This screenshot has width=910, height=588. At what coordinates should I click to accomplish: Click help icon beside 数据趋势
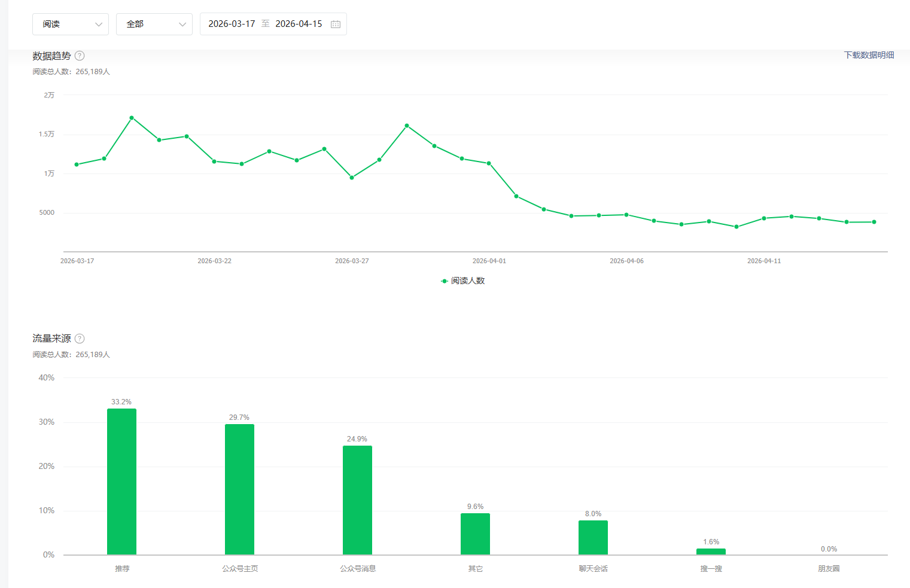point(80,56)
